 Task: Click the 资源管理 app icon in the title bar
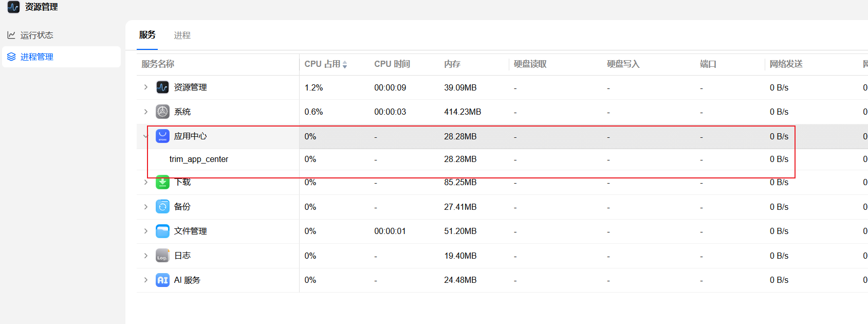click(13, 7)
